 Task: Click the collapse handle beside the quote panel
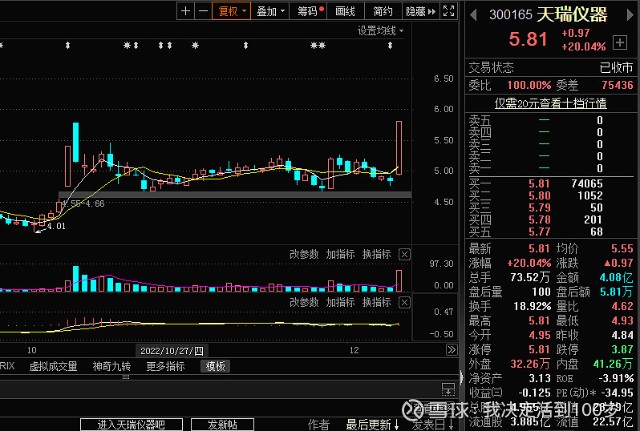461,378
